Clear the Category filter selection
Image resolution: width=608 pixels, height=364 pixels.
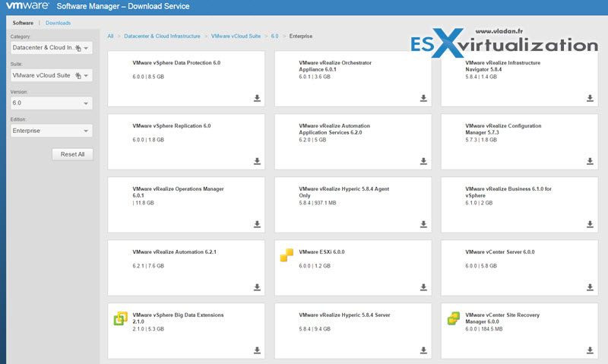tap(78, 48)
